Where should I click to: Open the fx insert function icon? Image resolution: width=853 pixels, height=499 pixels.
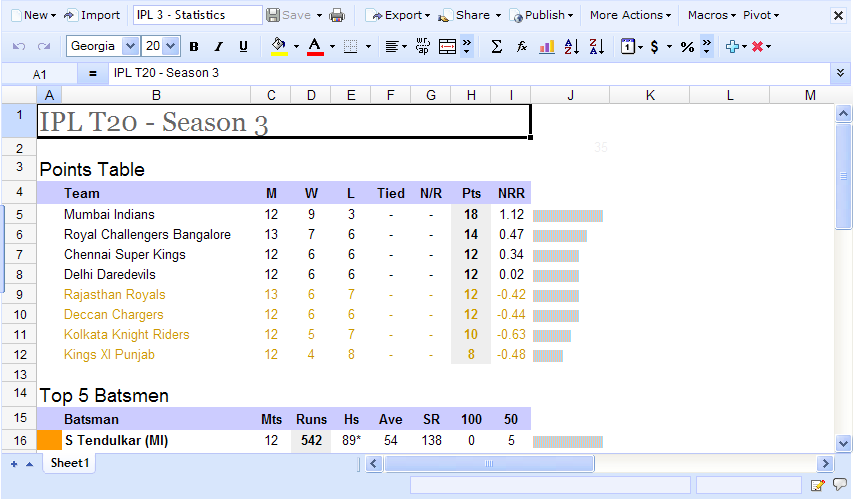tap(522, 47)
